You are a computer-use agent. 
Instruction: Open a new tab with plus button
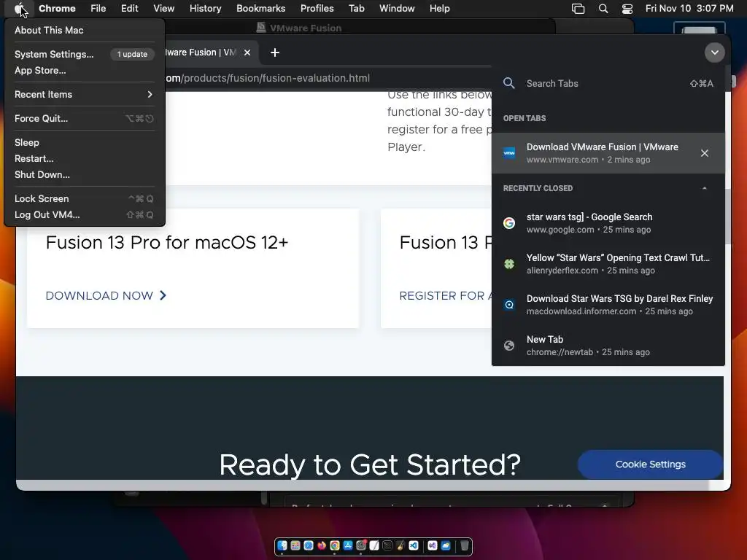point(275,52)
